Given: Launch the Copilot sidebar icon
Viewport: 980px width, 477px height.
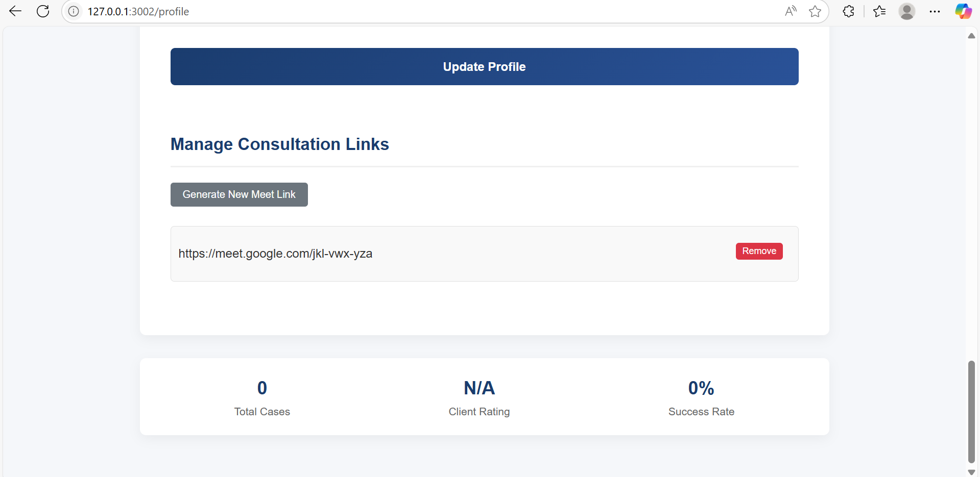Looking at the screenshot, I should (x=963, y=11).
